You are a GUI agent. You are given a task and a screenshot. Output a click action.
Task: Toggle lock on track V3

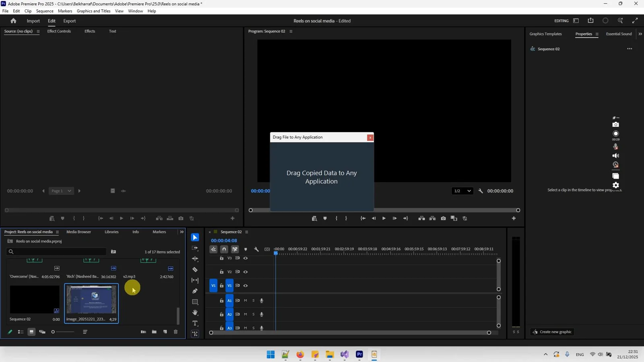221,258
